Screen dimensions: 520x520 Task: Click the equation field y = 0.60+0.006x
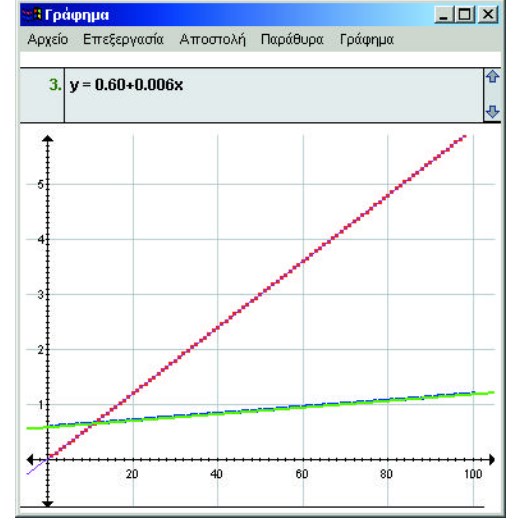[273, 95]
